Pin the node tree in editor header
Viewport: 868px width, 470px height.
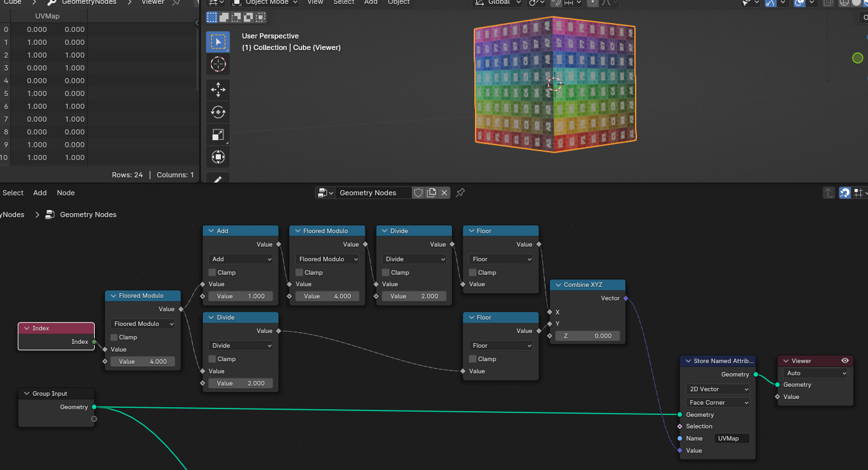click(x=460, y=193)
